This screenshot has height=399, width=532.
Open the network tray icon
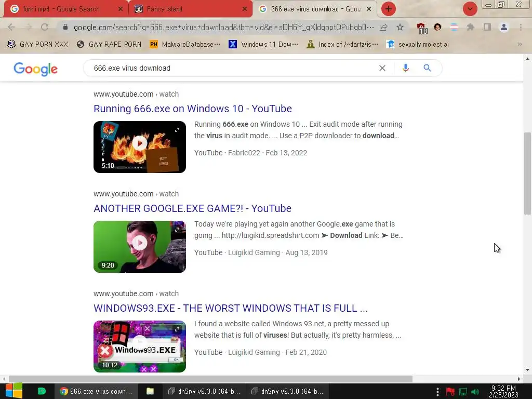(463, 392)
